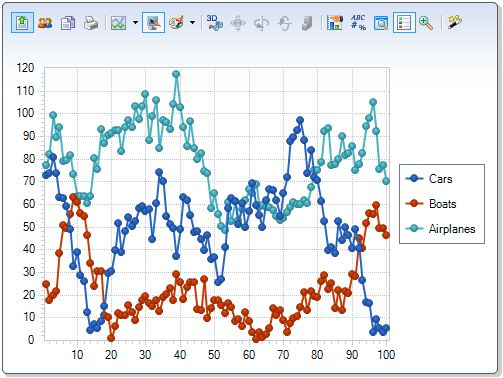Click the greyed rotate-around-Y-axis icon
This screenshot has width=503, height=378.
pos(284,23)
